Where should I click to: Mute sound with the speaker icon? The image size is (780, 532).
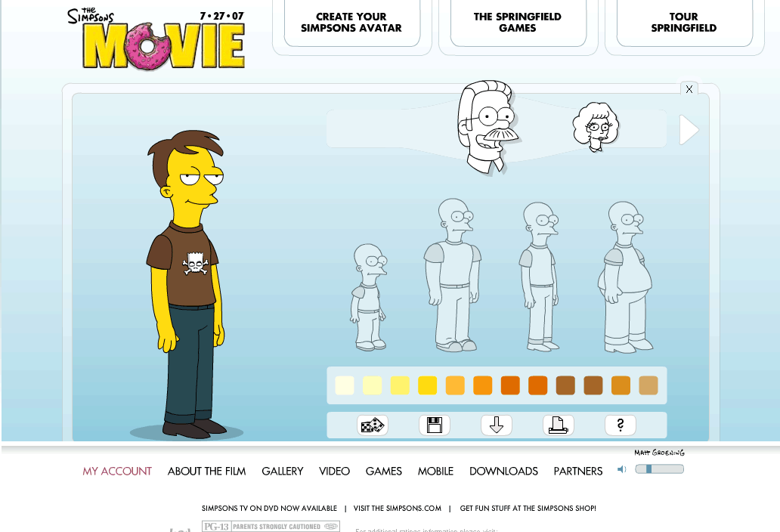pos(621,469)
